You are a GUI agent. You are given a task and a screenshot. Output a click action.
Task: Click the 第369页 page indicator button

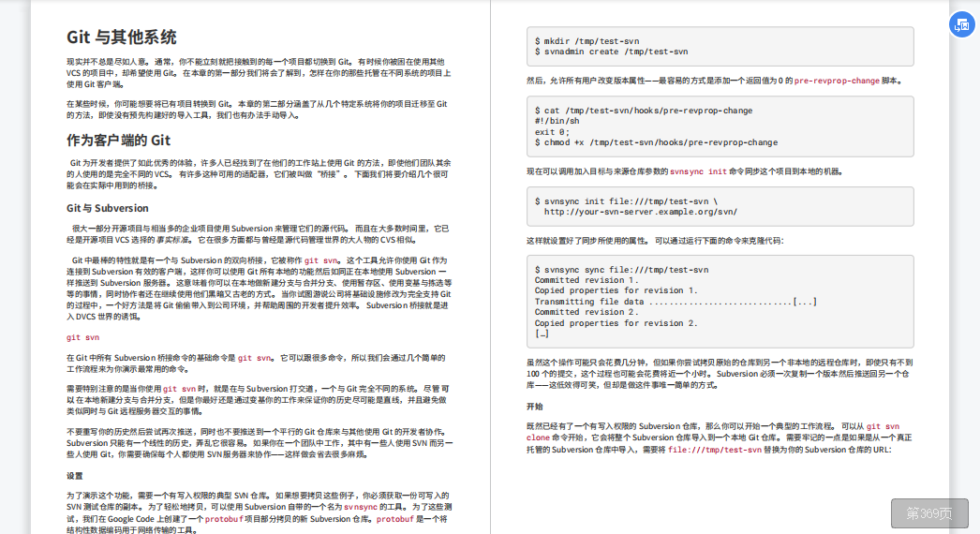[929, 513]
